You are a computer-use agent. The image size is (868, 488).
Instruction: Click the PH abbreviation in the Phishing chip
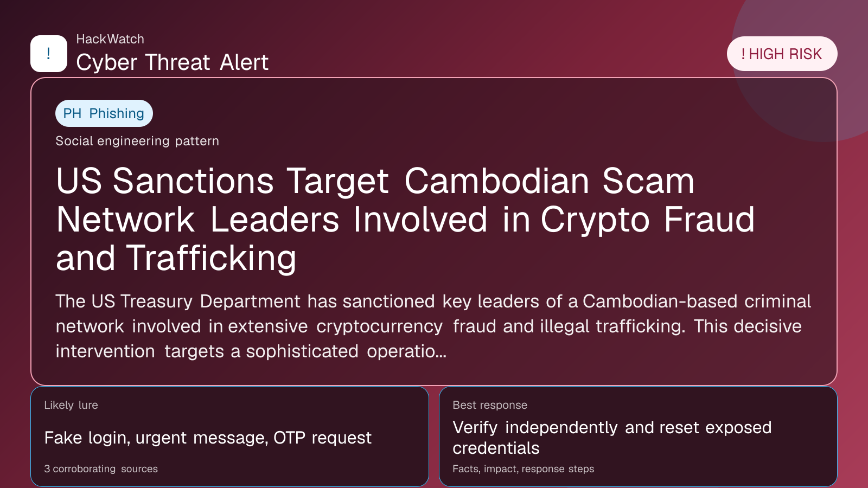coord(72,113)
